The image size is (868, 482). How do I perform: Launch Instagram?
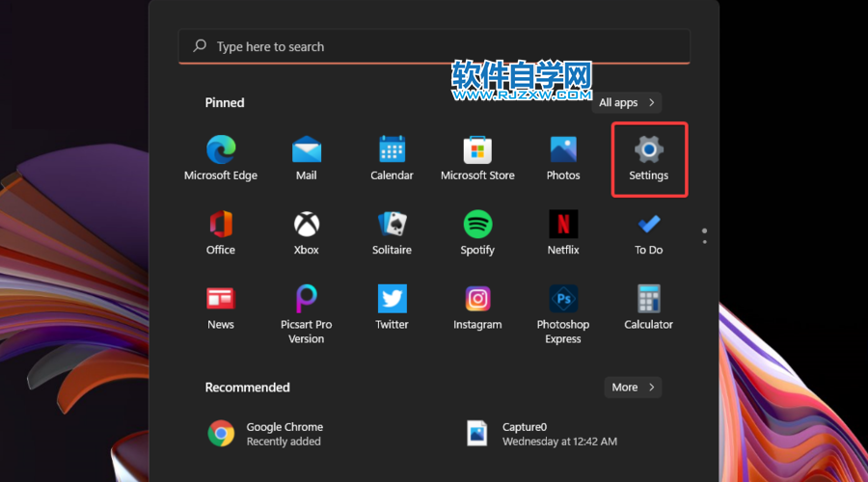coord(477,308)
